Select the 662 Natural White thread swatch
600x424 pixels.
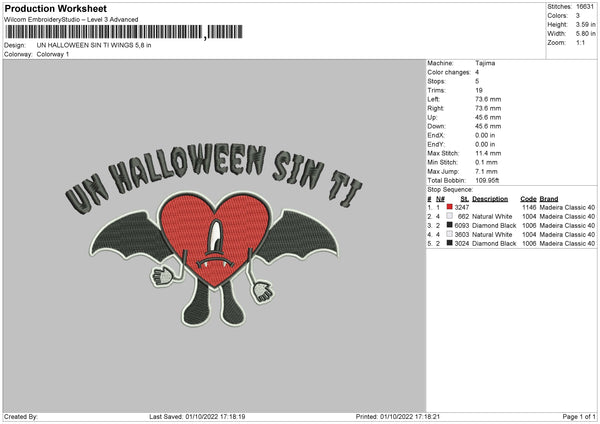(452, 215)
